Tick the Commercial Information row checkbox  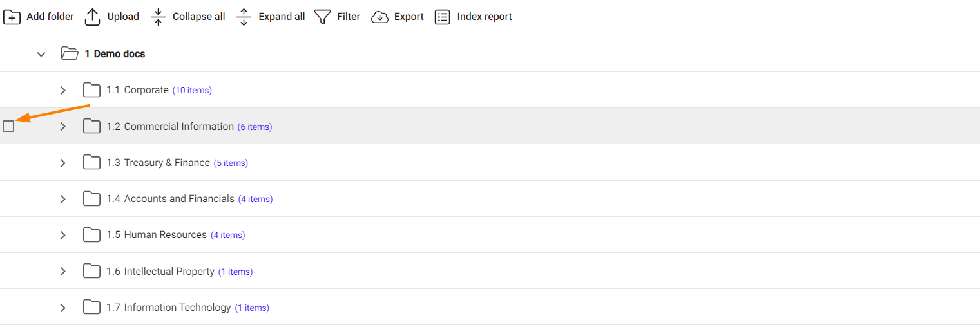(8, 126)
